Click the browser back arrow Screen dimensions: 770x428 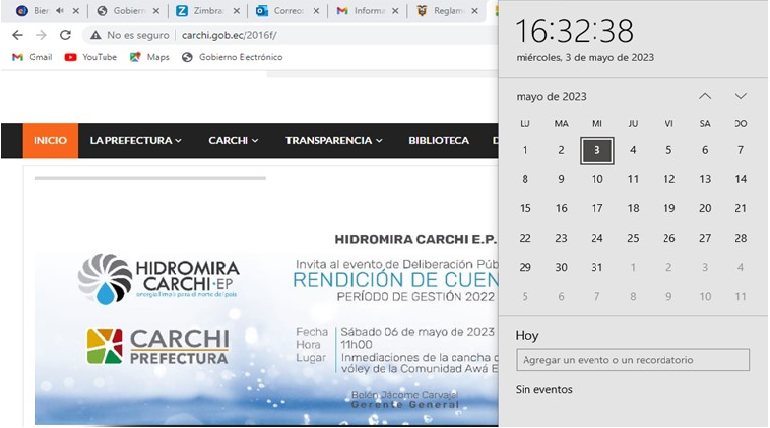pos(17,35)
